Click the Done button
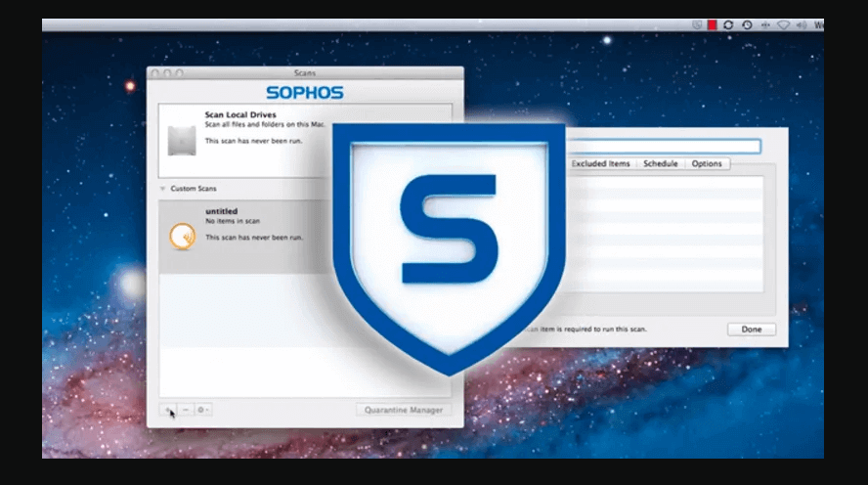This screenshot has height=485, width=868. coord(752,330)
